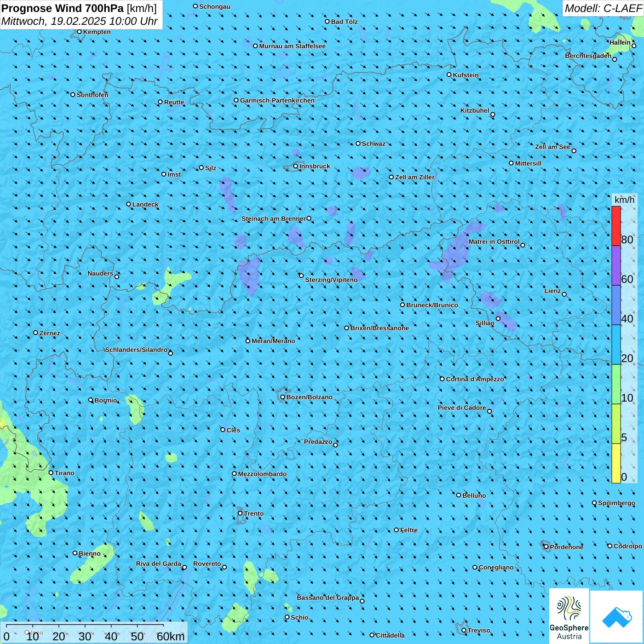Select the Innsbruck city label
Viewport: 644px width, 644px height.
[x=315, y=166]
